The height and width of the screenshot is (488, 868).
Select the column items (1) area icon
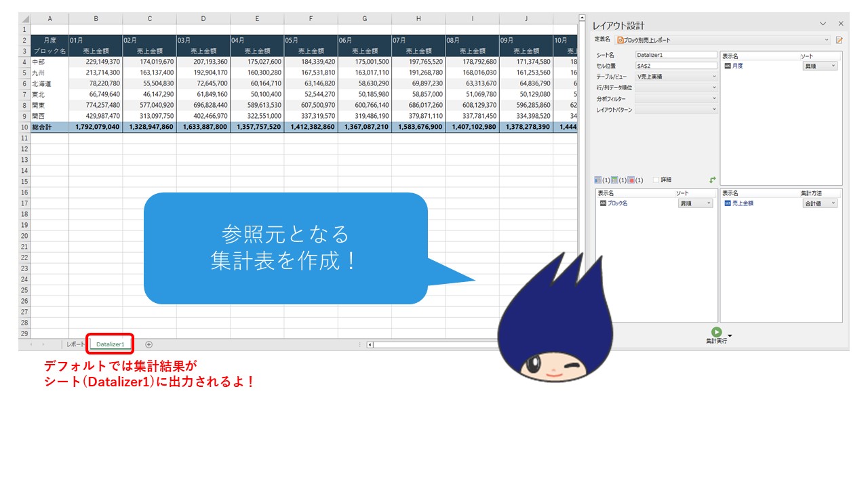(615, 180)
